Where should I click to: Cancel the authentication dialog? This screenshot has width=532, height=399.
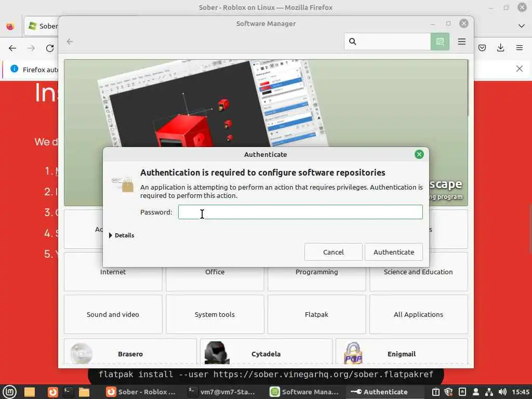pyautogui.click(x=333, y=252)
